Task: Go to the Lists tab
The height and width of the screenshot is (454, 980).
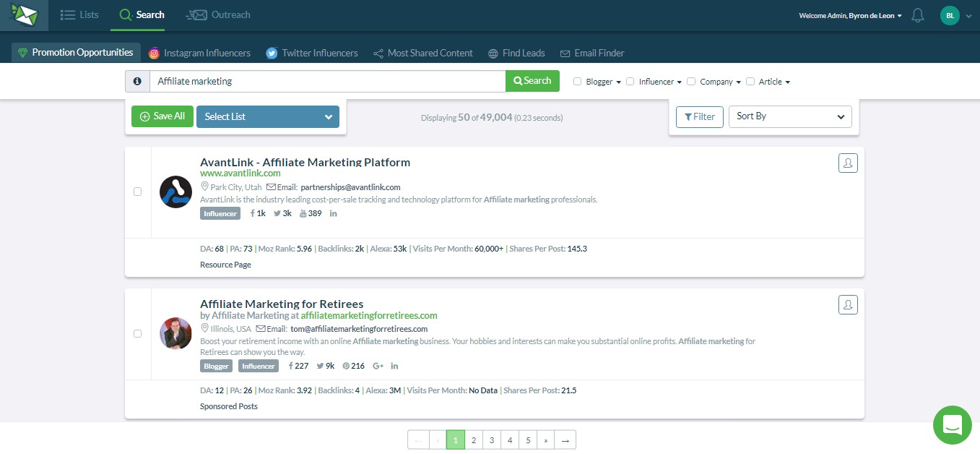Action: (x=79, y=14)
